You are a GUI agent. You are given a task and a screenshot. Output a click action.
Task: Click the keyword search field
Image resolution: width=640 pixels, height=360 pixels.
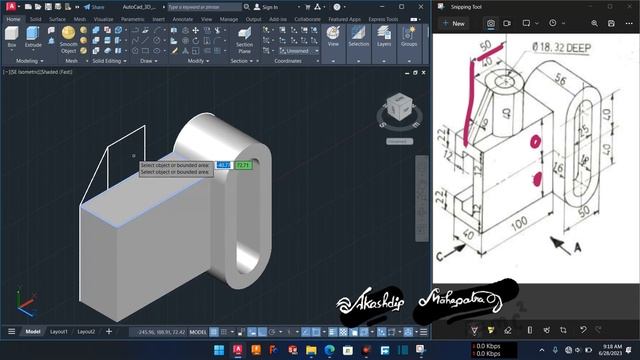click(204, 7)
